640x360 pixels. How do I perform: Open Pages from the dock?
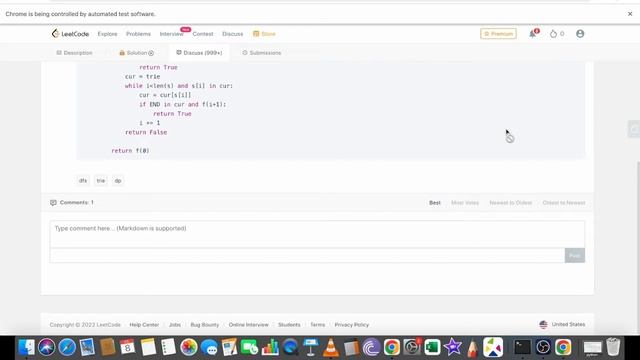(x=229, y=347)
